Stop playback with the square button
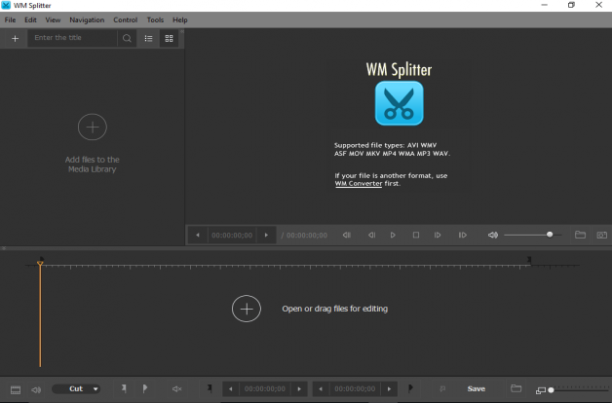612x403 pixels. click(x=416, y=235)
